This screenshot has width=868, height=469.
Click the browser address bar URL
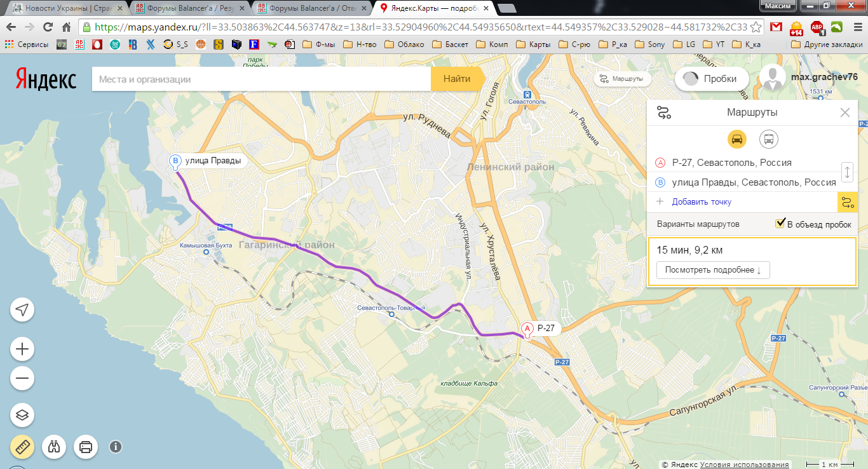(420, 27)
